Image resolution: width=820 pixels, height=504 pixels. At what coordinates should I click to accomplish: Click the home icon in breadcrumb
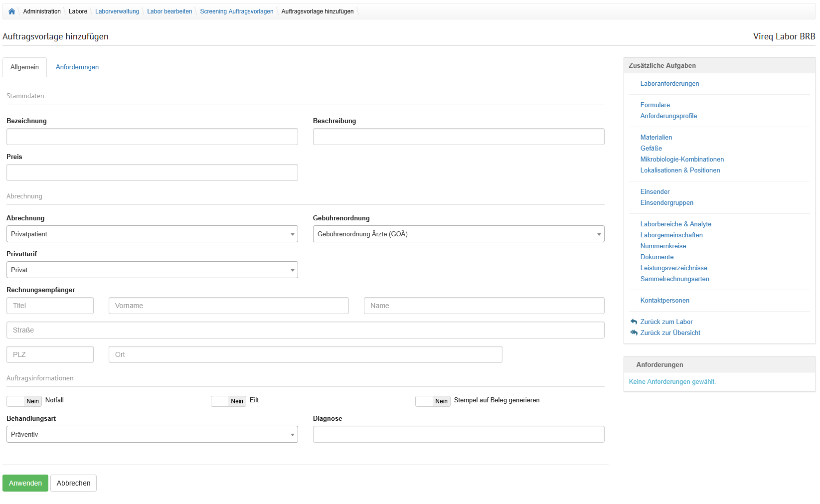pos(11,11)
